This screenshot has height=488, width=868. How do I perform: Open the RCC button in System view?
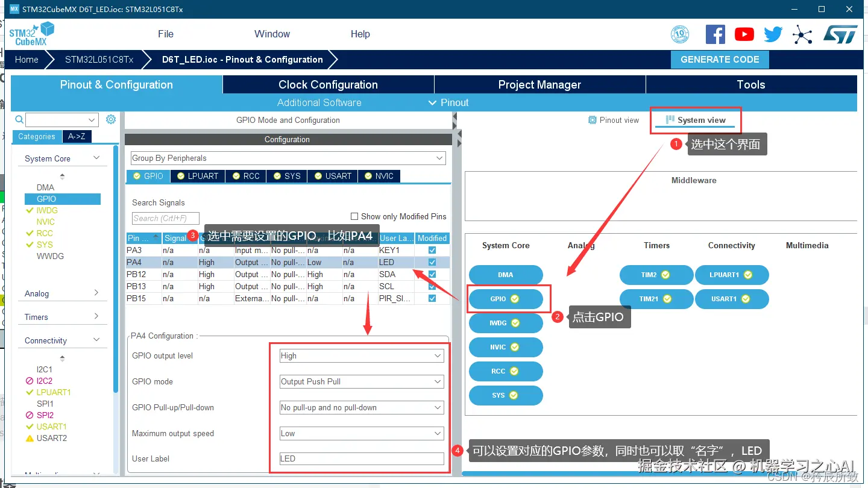[x=506, y=371]
